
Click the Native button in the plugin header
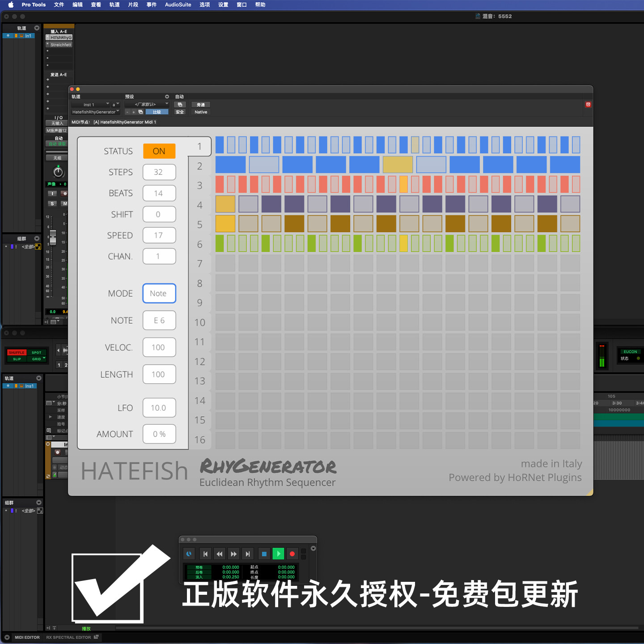201,112
